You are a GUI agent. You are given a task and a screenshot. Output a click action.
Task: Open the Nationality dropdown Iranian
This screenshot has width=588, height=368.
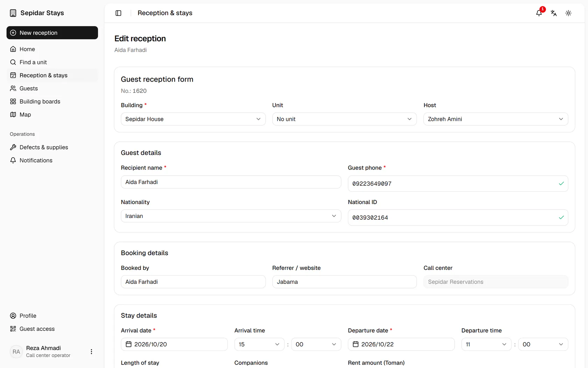tap(231, 216)
